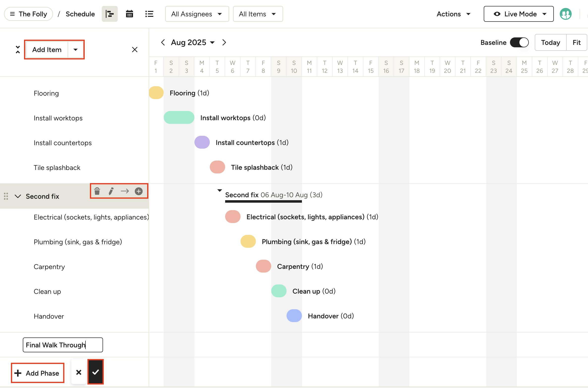Edit Second fix phase with pencil icon
This screenshot has height=388, width=588.
pyautogui.click(x=111, y=191)
